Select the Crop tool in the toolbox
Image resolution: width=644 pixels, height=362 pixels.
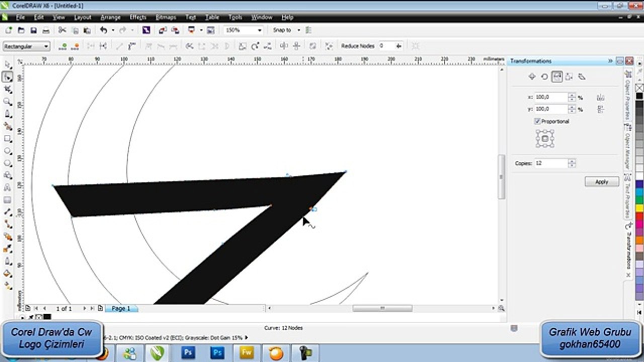8,89
